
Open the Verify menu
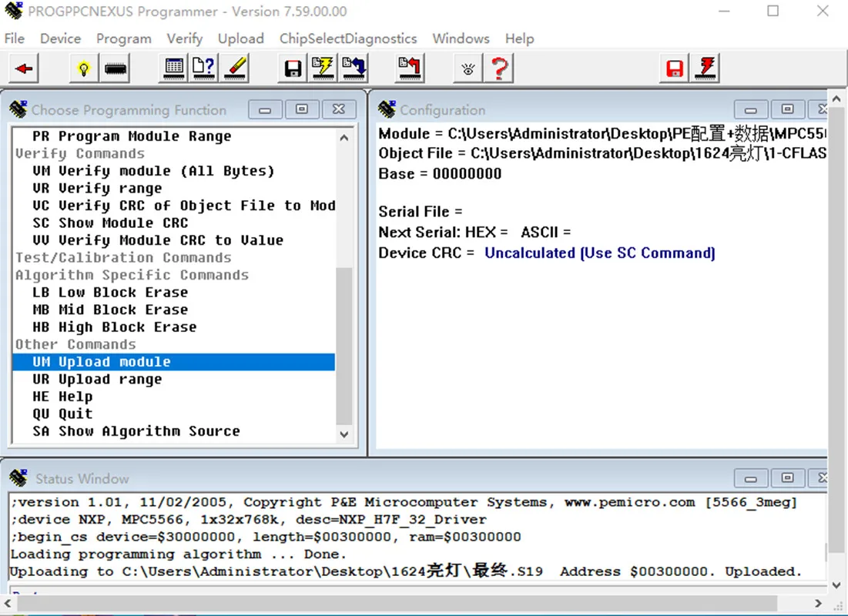pos(184,38)
